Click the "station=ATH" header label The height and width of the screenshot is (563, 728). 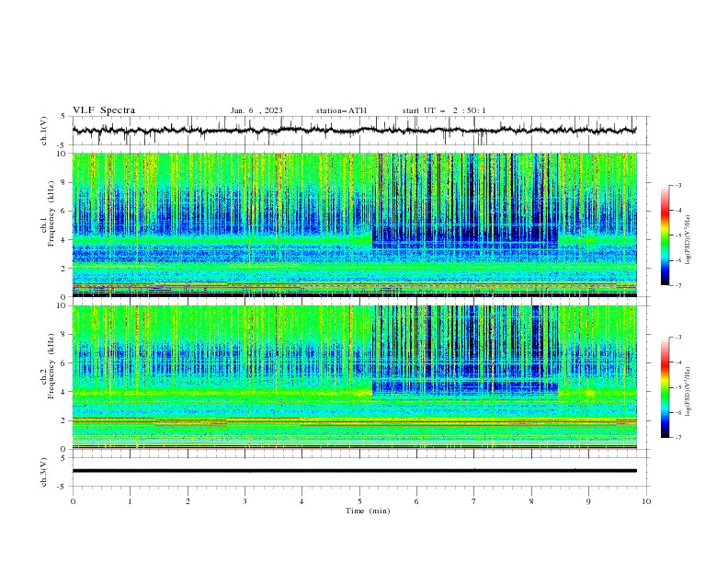(x=341, y=110)
